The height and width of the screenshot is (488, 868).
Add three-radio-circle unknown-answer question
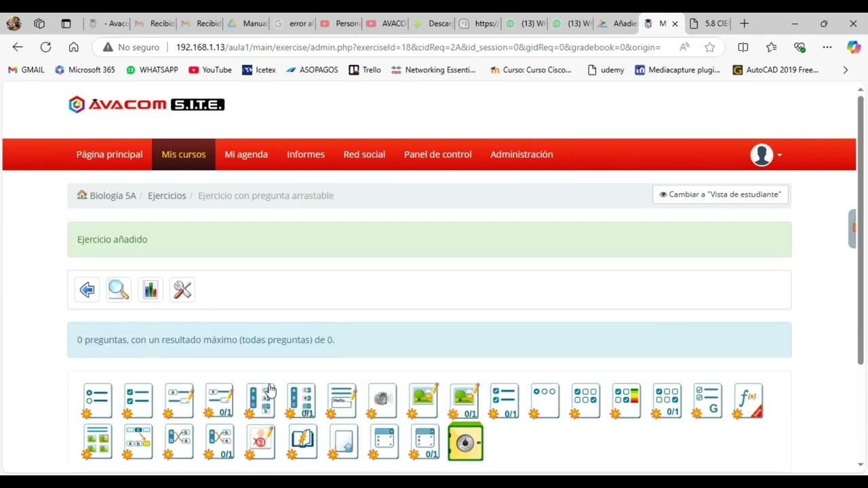pos(545,401)
